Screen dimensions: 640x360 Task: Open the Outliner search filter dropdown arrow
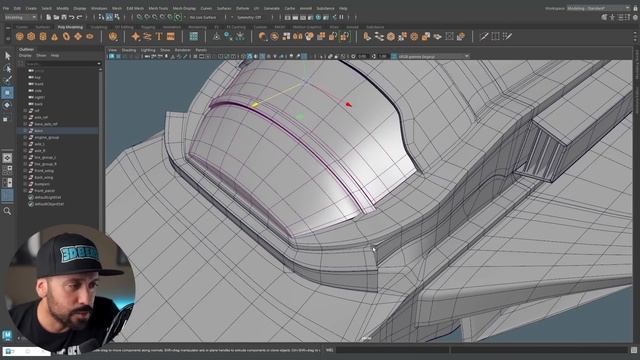coord(99,64)
